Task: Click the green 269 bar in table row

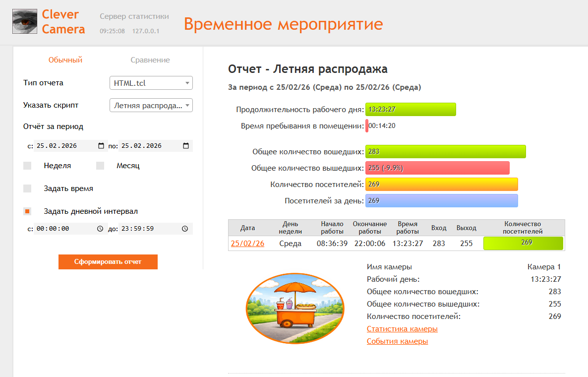Action: 523,243
